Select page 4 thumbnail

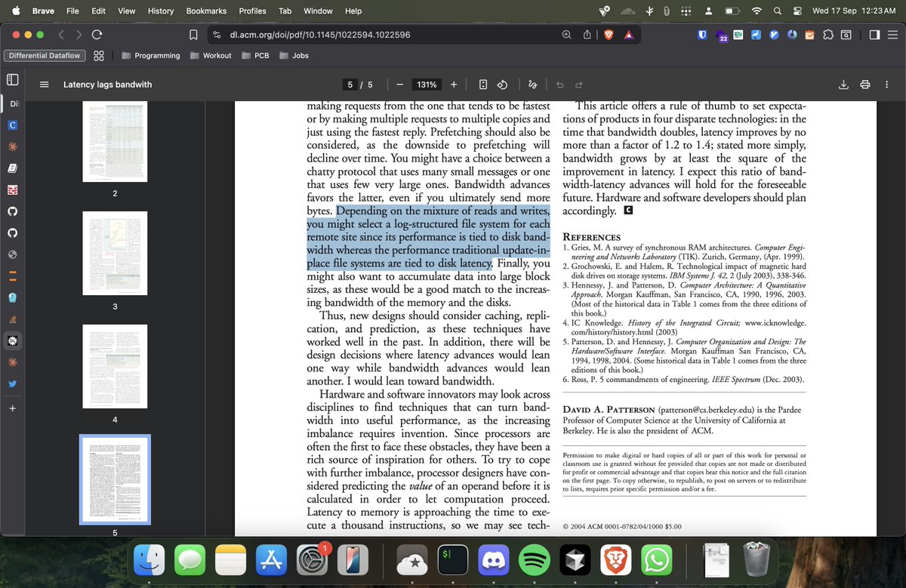point(115,366)
